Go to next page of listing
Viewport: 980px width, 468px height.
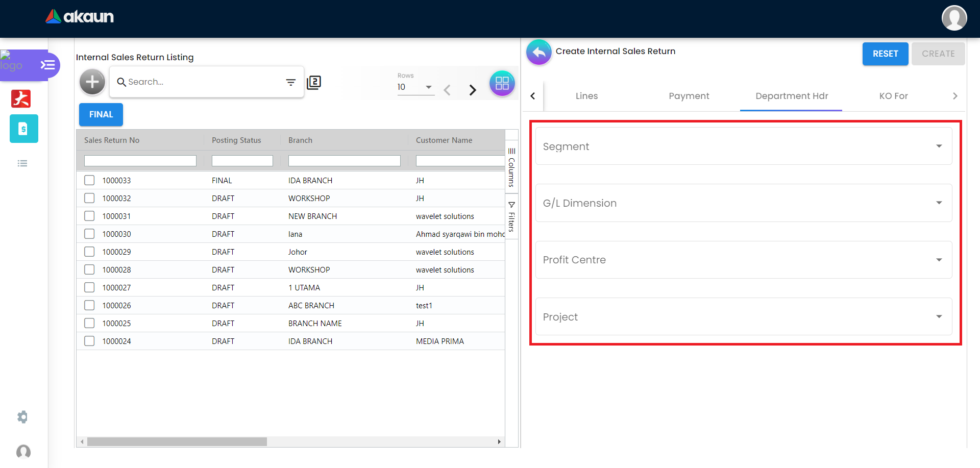point(473,90)
